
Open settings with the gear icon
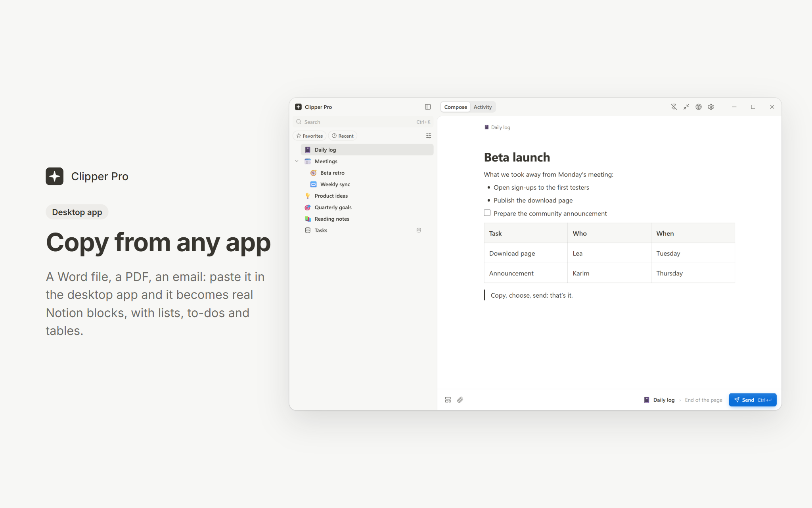point(711,107)
